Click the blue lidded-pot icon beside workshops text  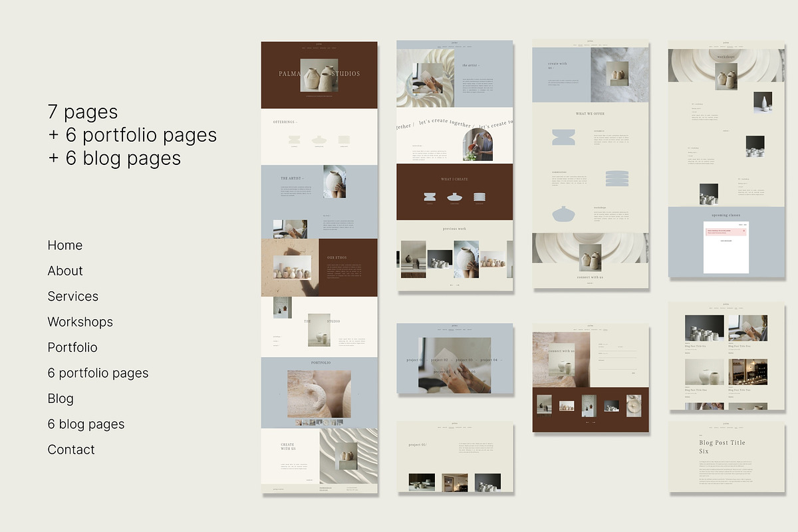click(x=563, y=213)
